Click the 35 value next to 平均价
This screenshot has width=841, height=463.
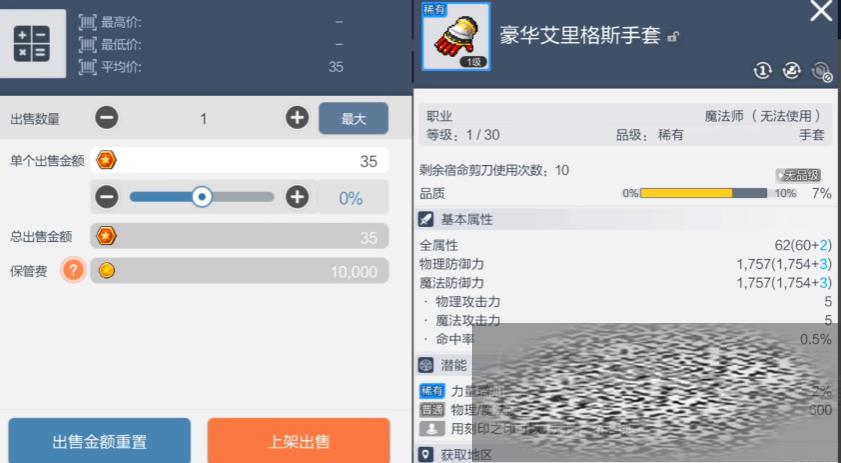[x=336, y=67]
